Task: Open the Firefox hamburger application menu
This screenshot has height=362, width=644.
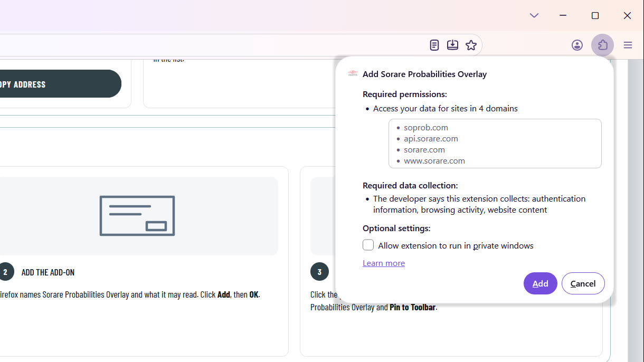Action: [628, 45]
